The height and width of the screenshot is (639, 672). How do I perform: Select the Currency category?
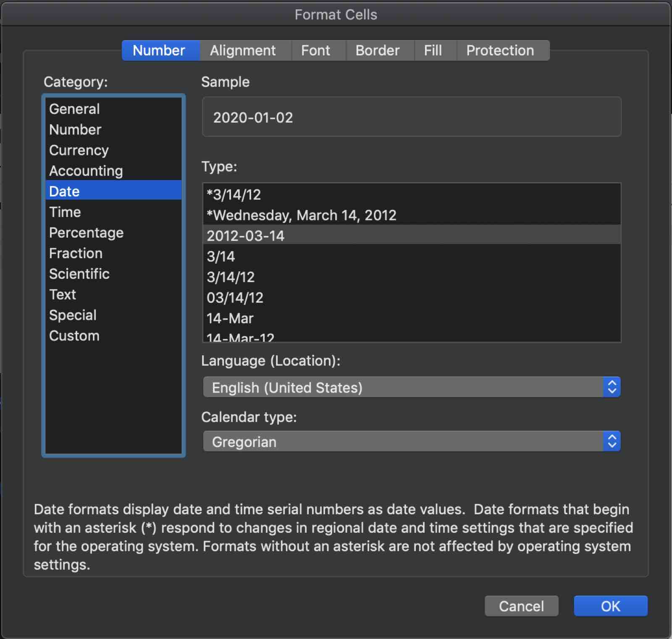point(79,150)
